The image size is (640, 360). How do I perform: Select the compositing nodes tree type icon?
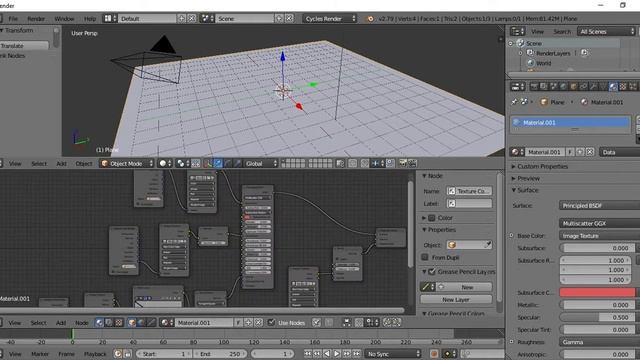point(109,322)
